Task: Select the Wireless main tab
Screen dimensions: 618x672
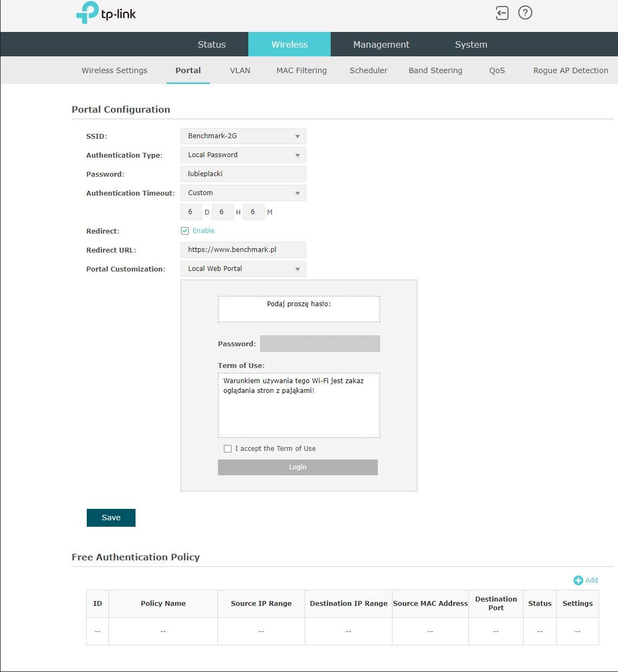Action: tap(289, 44)
